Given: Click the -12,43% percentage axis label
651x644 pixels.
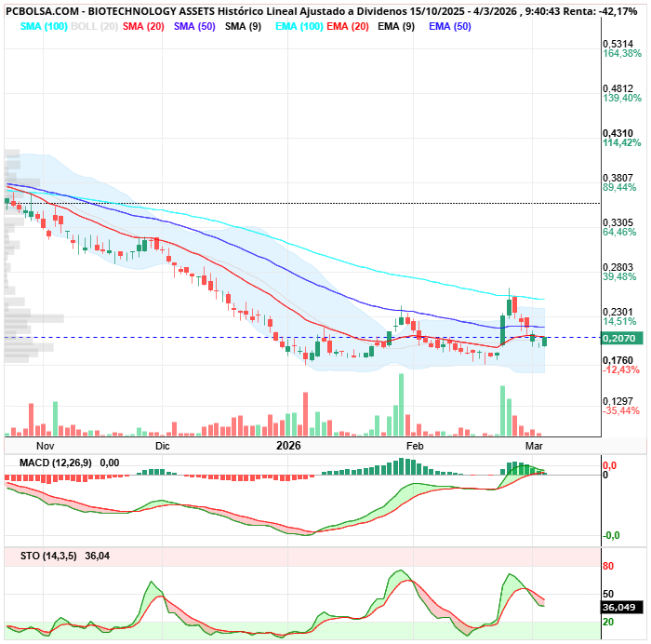Looking at the screenshot, I should pyautogui.click(x=621, y=369).
